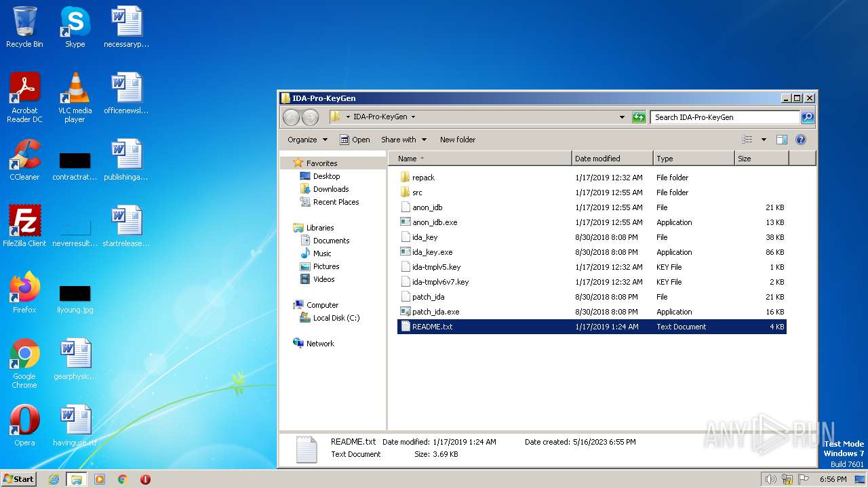Open Desktop in the navigation pane
This screenshot has width=868, height=488.
[x=326, y=176]
